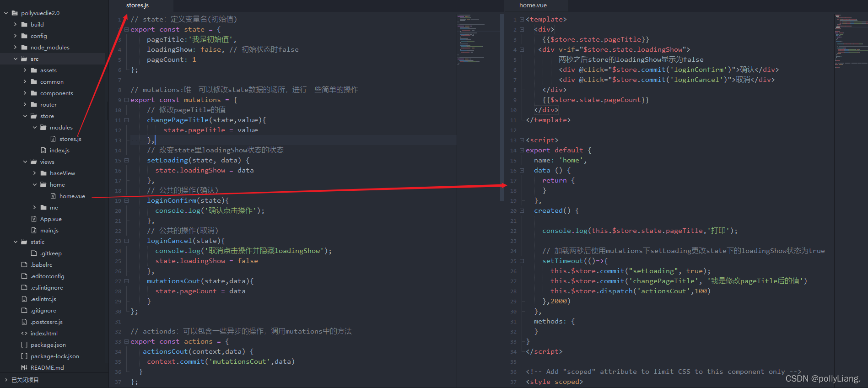This screenshot has height=388, width=868.
Task: Click the index.html file icon
Action: 24,334
